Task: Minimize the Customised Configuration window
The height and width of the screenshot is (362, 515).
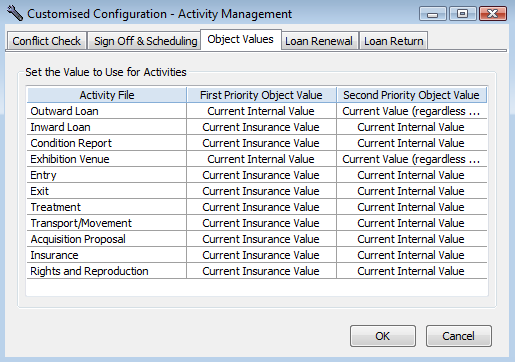Action: 433,14
